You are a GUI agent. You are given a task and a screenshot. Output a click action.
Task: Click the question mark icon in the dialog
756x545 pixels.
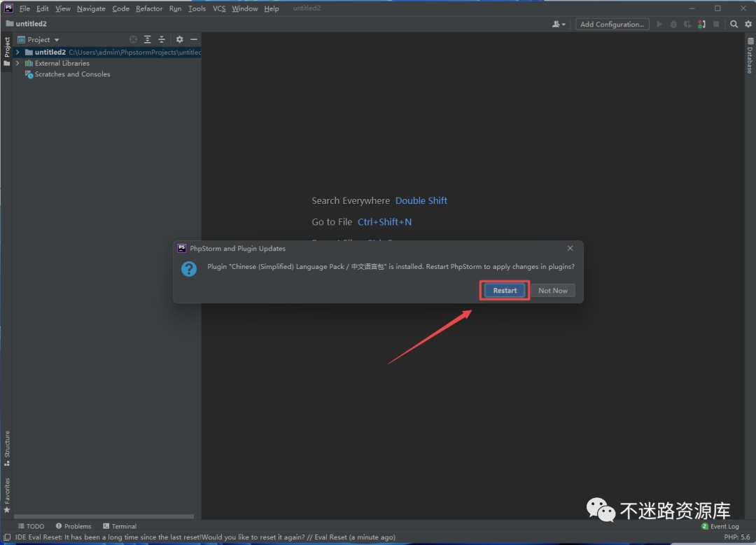(x=188, y=268)
